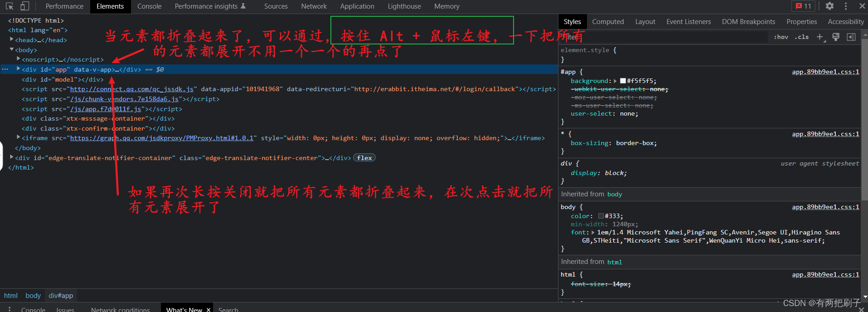Image resolution: width=868 pixels, height=312 pixels.
Task: Expand the font shorthand property arrow
Action: tap(593, 233)
